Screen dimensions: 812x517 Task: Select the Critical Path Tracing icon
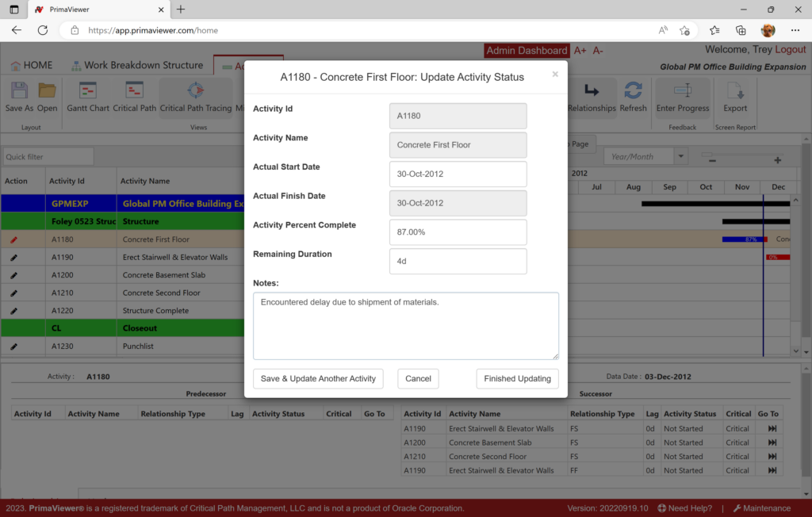point(195,91)
